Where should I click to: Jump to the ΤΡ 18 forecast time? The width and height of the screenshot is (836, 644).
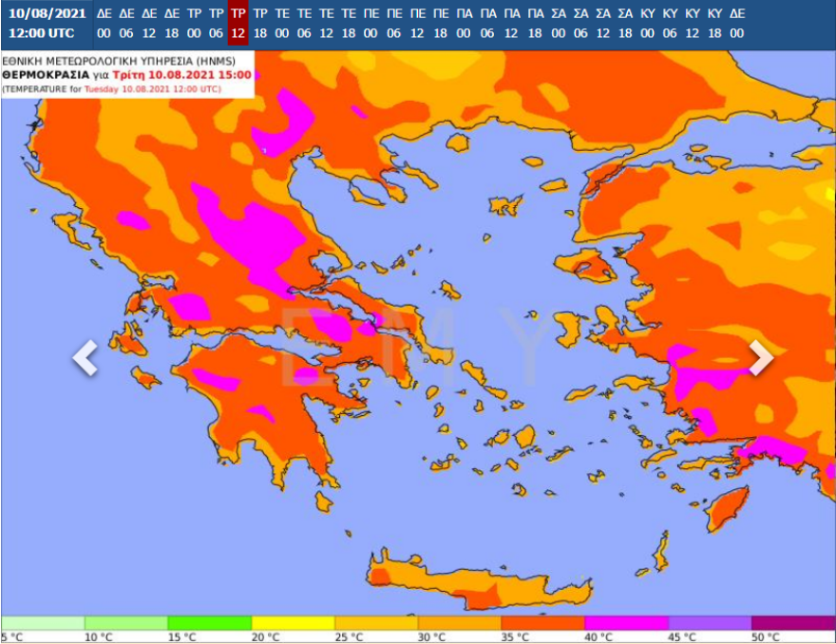[260, 24]
